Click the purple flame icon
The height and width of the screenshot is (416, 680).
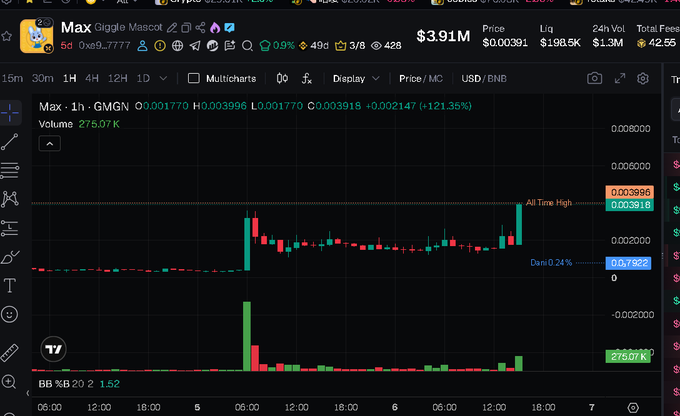215,28
